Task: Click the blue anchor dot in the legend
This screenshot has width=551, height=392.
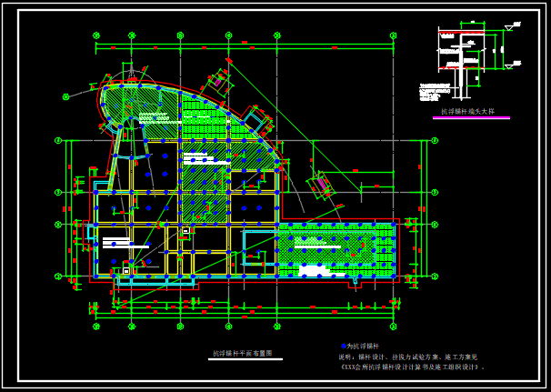Action: (x=344, y=347)
